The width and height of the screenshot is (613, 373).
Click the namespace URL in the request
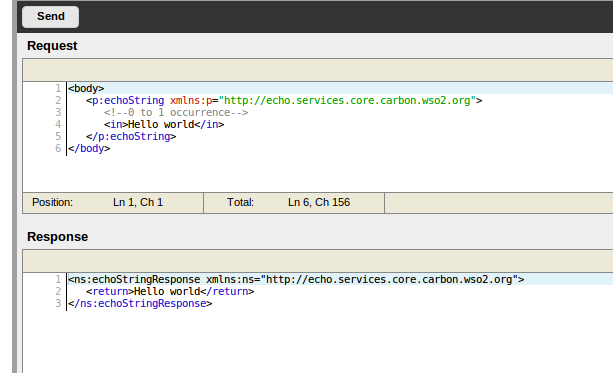coord(347,100)
